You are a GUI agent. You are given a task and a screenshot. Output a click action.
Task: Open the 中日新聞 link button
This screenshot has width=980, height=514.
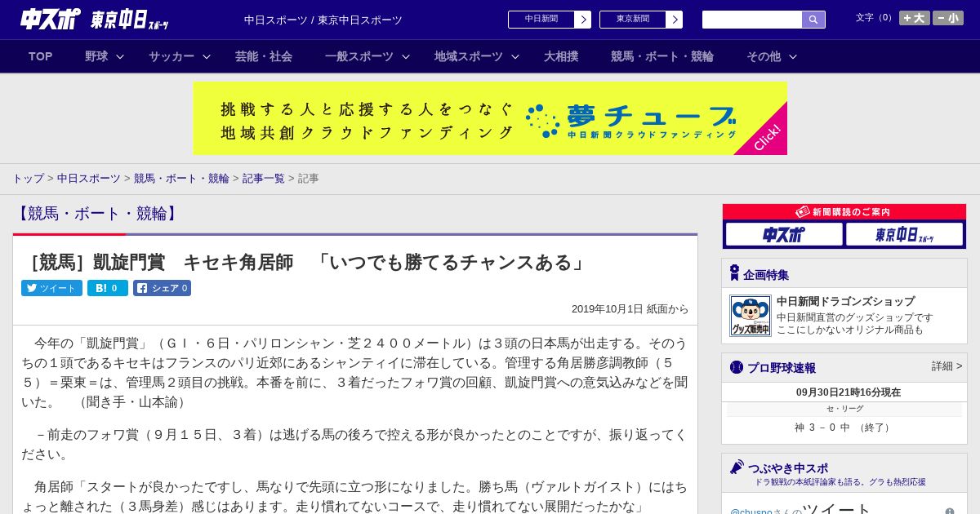coord(541,20)
